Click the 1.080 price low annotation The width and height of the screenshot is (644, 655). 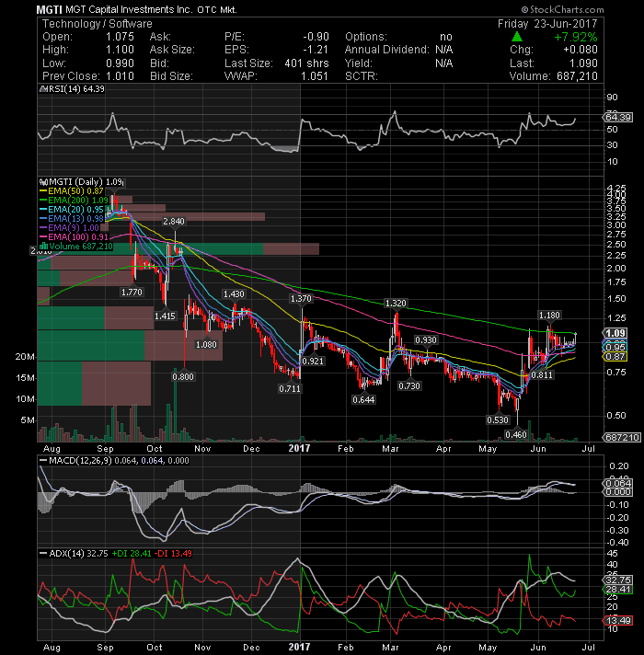206,345
